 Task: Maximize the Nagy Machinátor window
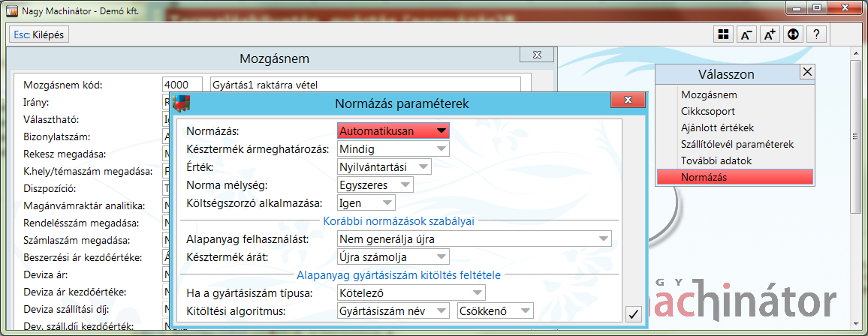816,7
